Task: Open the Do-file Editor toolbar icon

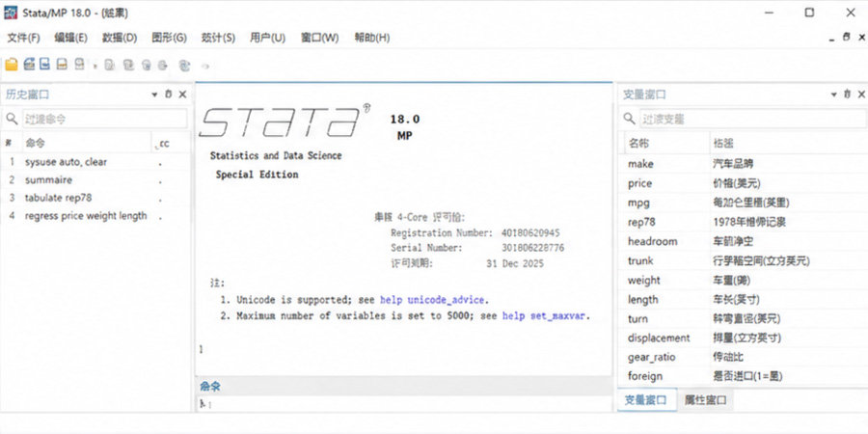Action: [x=128, y=66]
